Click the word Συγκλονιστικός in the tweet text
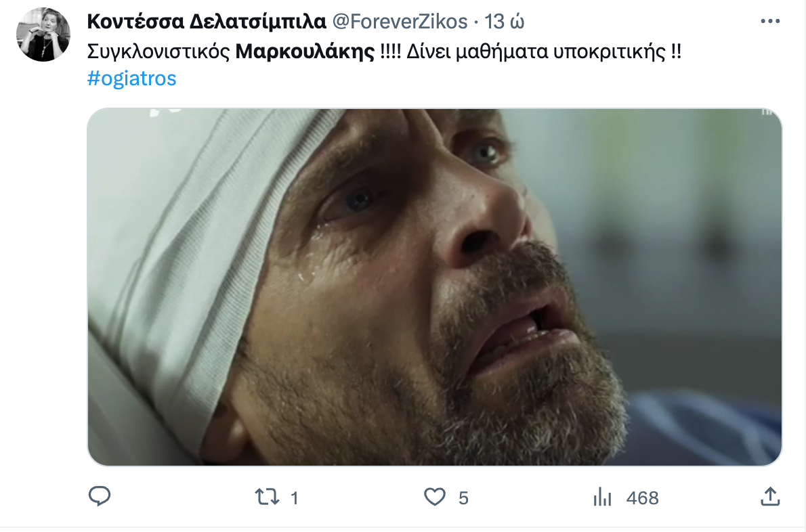 pyautogui.click(x=158, y=51)
